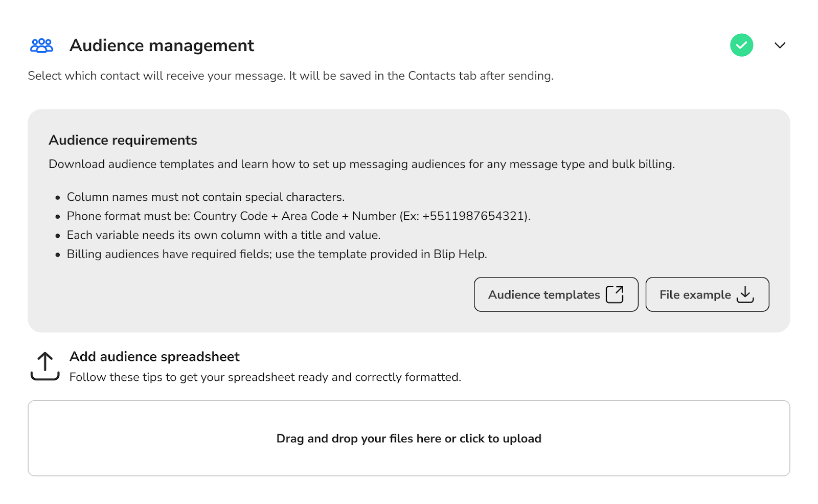Click the upload arrow icon

pyautogui.click(x=45, y=366)
